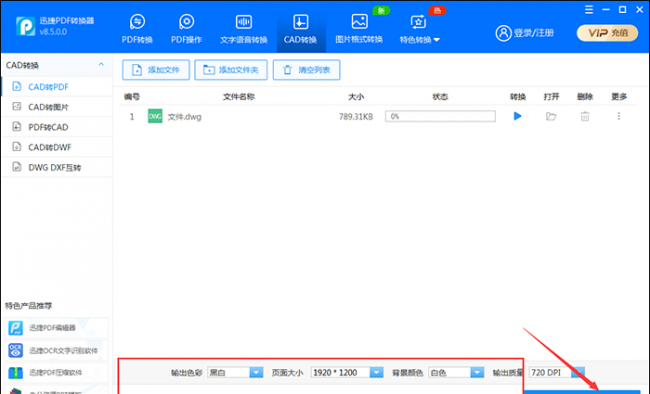
Task: Click the 登录/注册 account link
Action: [x=525, y=33]
